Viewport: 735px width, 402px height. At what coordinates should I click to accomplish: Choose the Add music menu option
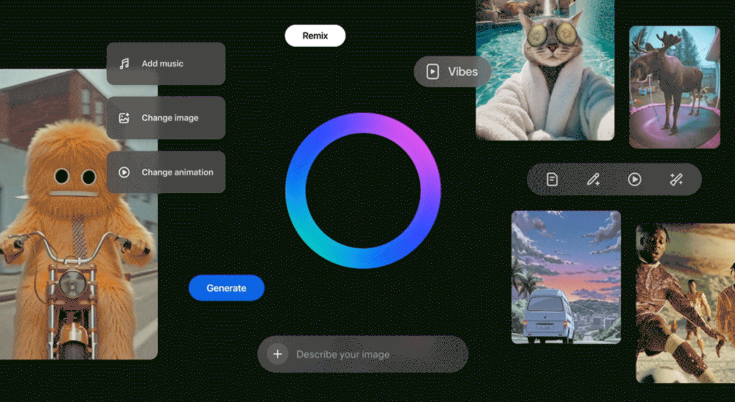click(x=166, y=64)
